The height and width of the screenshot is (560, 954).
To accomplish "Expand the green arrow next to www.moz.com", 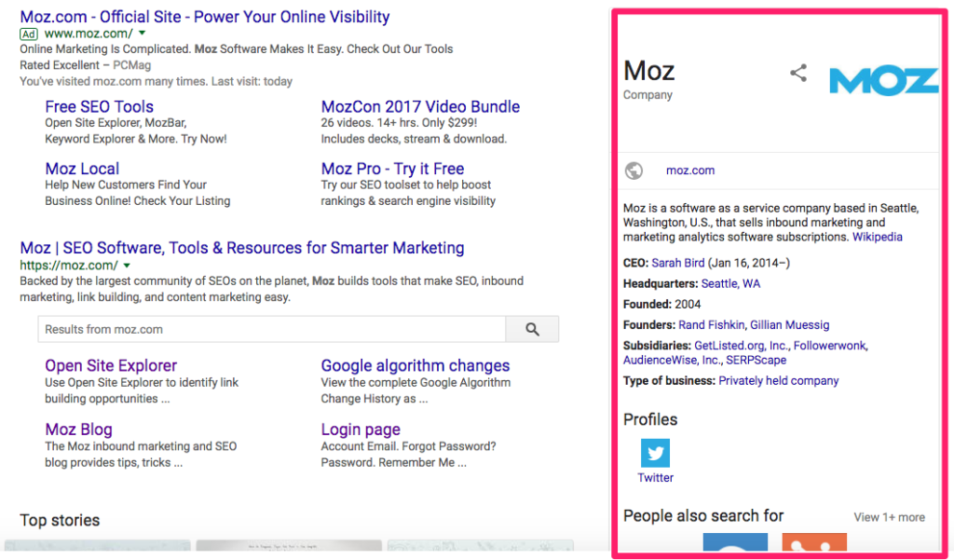I will tap(141, 32).
